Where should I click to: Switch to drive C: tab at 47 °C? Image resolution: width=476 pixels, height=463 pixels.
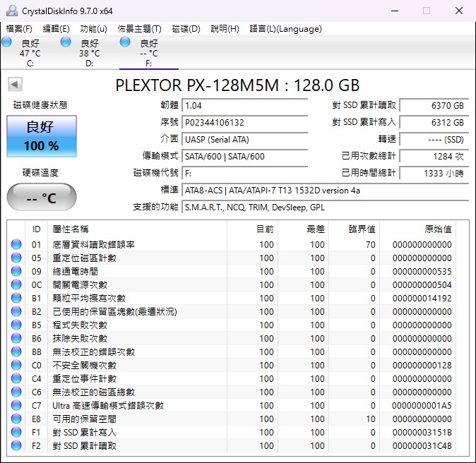tap(30, 53)
